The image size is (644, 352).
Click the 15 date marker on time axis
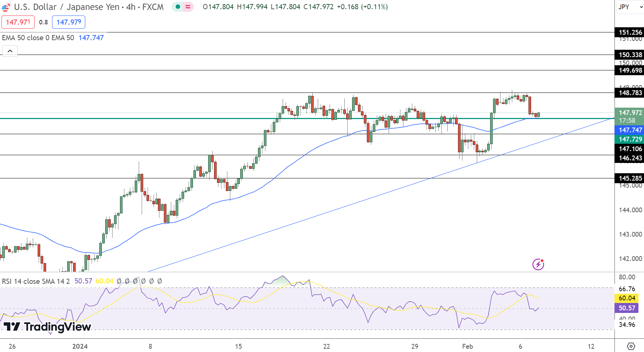[238, 346]
